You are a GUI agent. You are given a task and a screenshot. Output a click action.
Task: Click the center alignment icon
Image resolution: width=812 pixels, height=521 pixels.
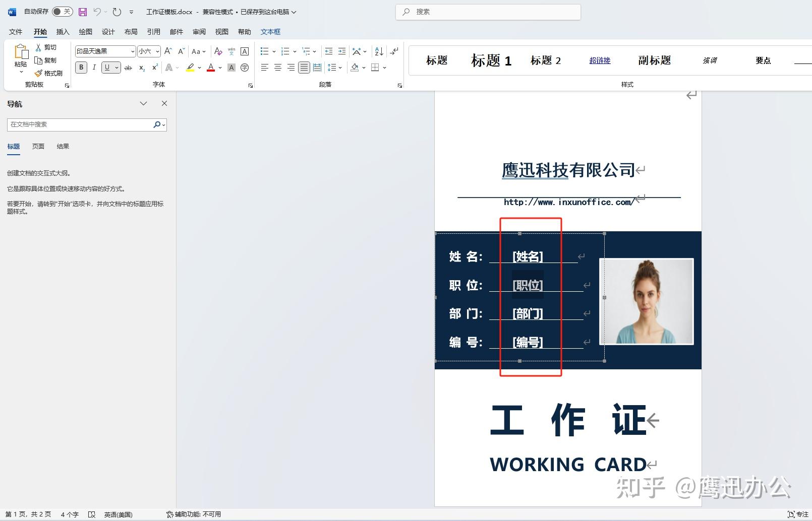coord(277,67)
